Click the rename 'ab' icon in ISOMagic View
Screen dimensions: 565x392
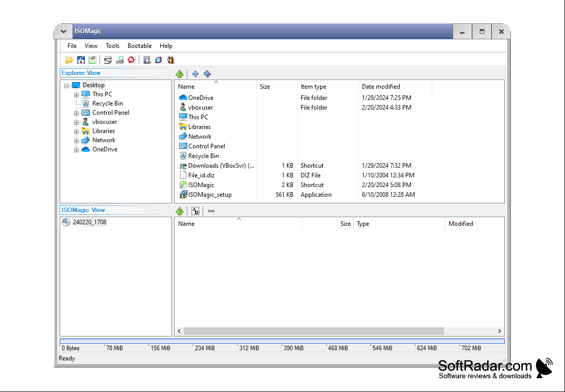[x=195, y=212]
